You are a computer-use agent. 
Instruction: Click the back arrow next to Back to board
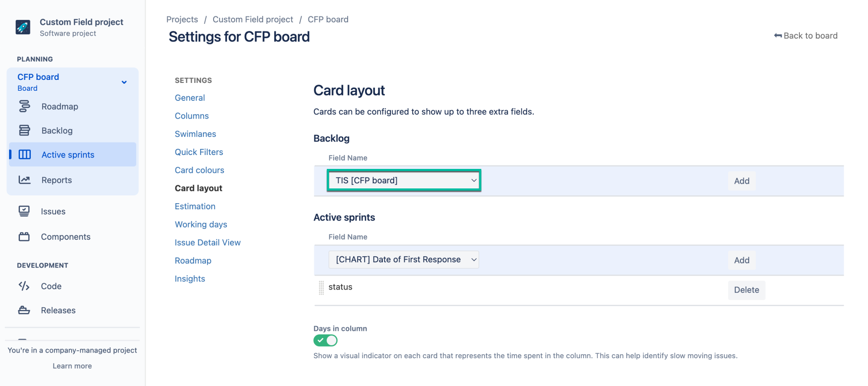777,35
